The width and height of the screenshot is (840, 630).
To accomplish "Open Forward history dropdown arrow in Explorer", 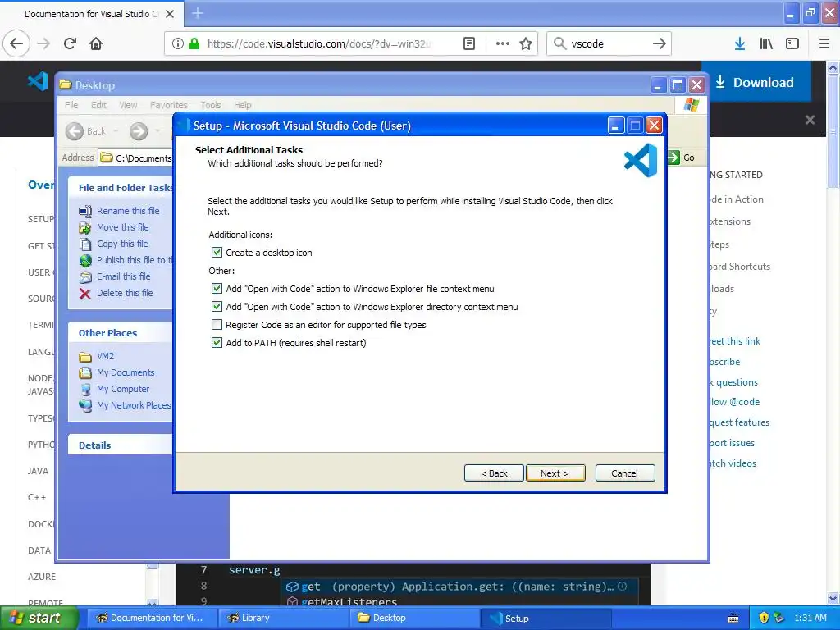I will (157, 130).
